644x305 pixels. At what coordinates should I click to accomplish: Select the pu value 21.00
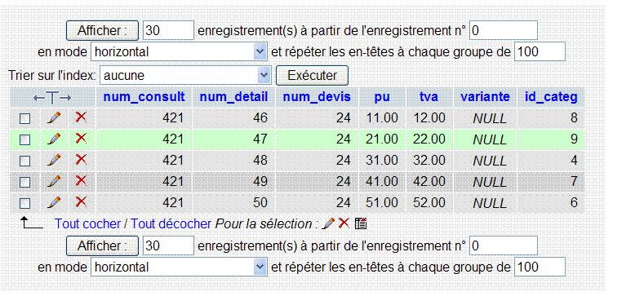pos(382,139)
